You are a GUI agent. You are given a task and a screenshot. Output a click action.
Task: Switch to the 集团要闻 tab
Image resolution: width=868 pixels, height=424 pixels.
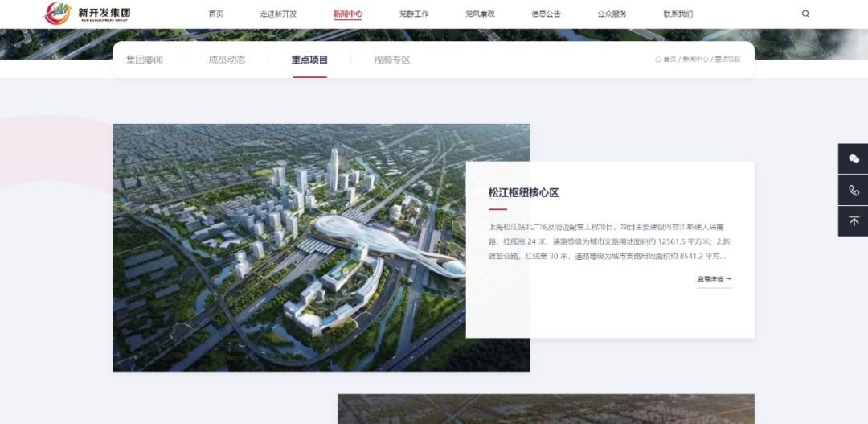tap(145, 60)
